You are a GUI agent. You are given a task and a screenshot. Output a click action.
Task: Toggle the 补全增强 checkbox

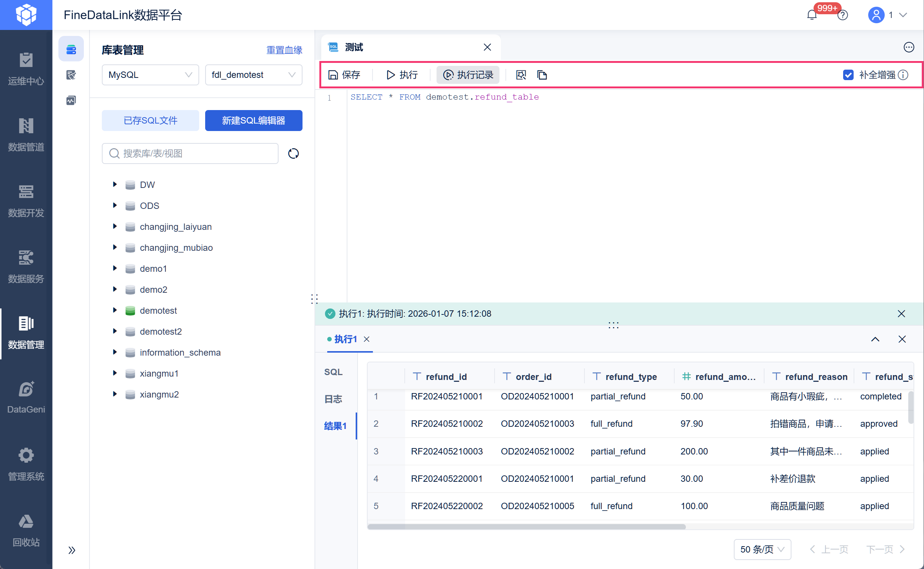click(x=848, y=75)
